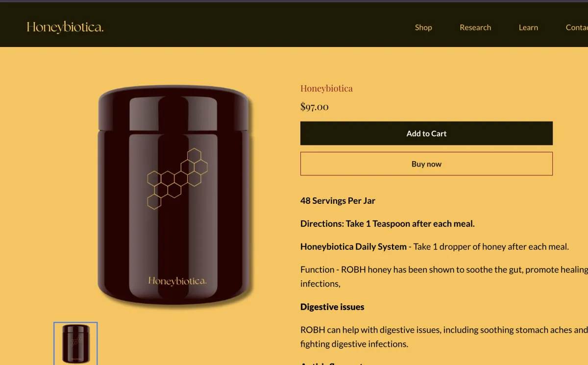Select the jar thumbnail below main image

point(75,343)
